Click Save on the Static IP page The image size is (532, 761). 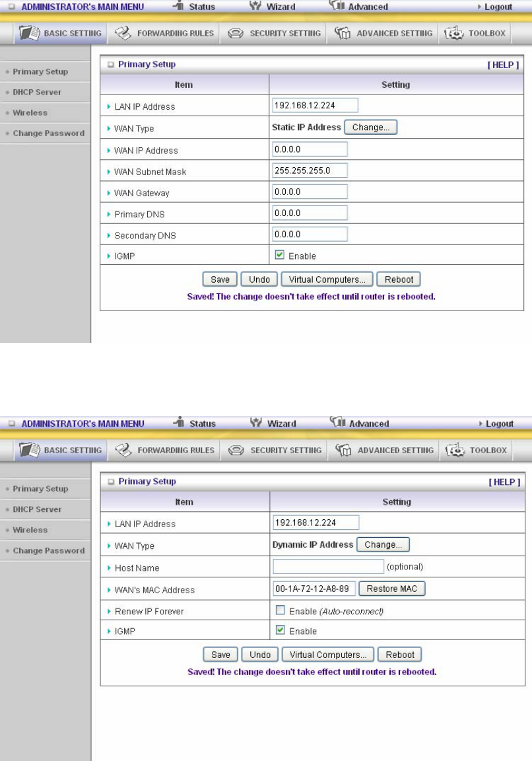click(x=220, y=279)
